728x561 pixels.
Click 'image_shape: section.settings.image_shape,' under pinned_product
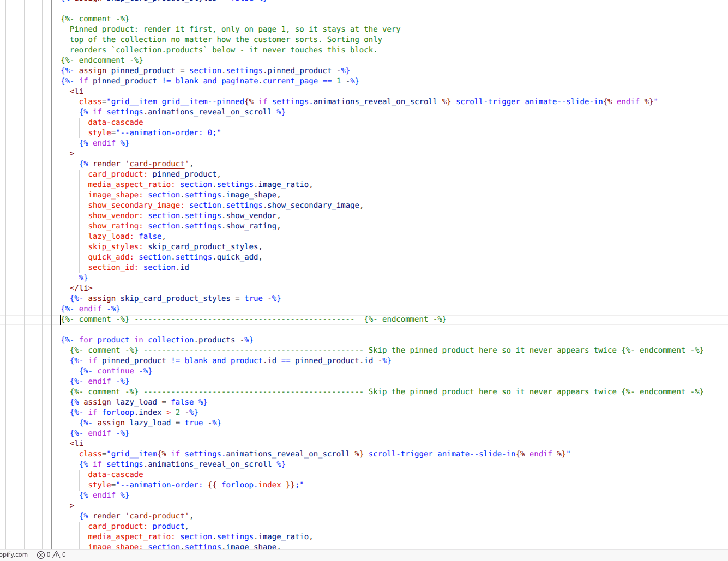coord(184,195)
